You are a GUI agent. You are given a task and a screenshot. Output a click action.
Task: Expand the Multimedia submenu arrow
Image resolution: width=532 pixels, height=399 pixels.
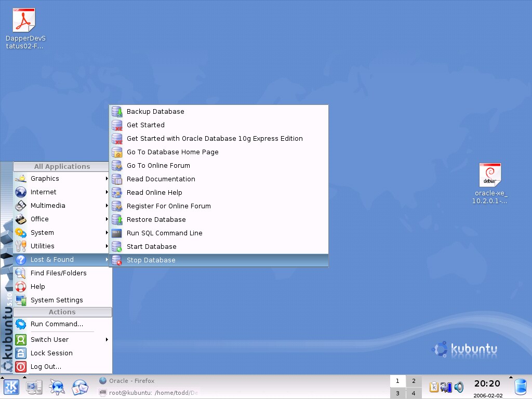pyautogui.click(x=107, y=206)
